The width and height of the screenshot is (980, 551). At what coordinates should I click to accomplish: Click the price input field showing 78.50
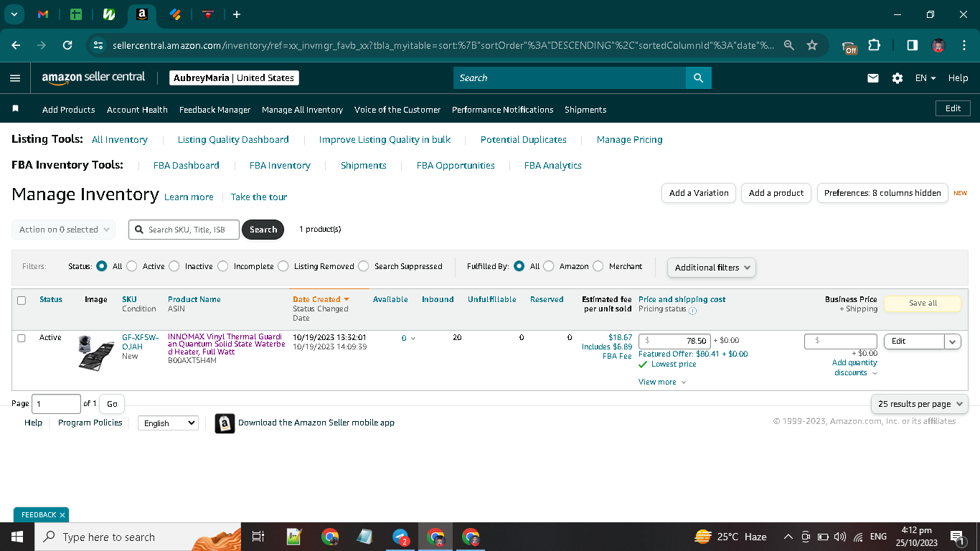674,342
